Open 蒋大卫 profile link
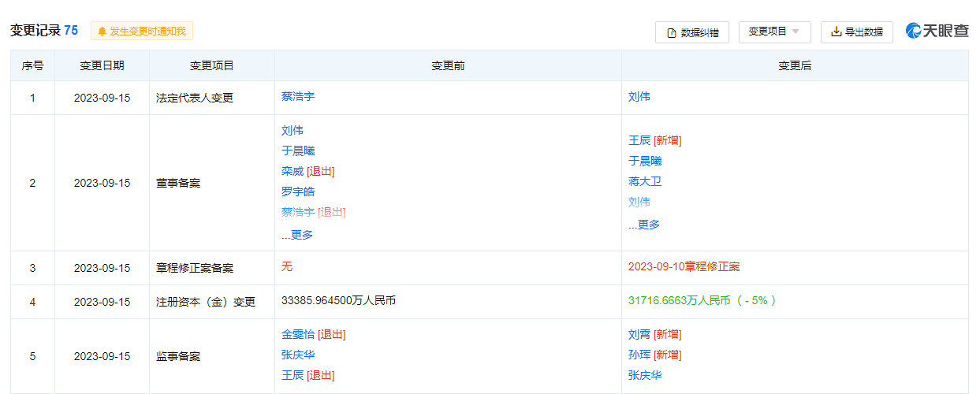Image resolution: width=980 pixels, height=394 pixels. coord(645,181)
